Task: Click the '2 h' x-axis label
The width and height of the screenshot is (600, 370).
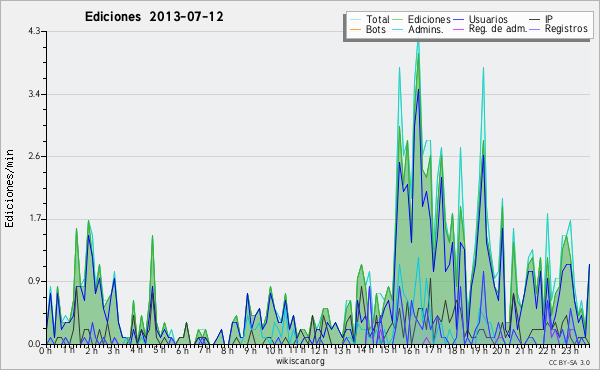Action: tap(91, 351)
